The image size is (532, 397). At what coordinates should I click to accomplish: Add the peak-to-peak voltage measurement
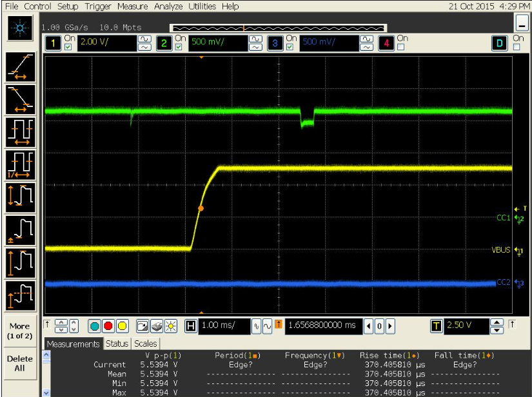pyautogui.click(x=21, y=198)
